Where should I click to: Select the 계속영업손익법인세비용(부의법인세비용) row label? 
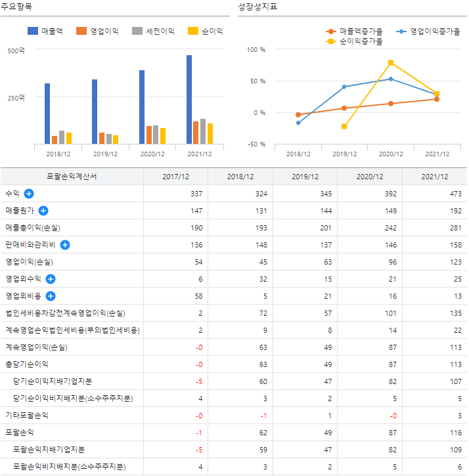pos(73,330)
